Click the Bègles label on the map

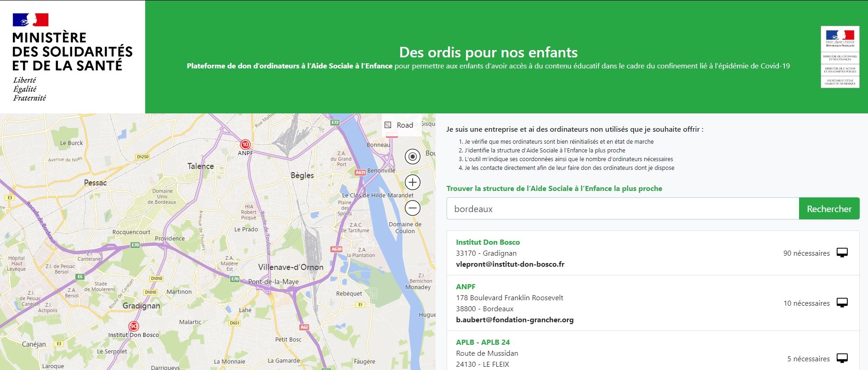302,175
